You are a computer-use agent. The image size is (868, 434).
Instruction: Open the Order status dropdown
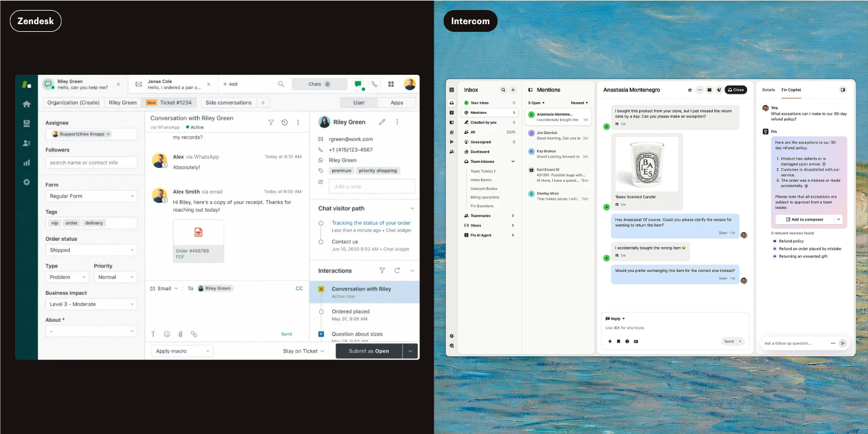91,250
